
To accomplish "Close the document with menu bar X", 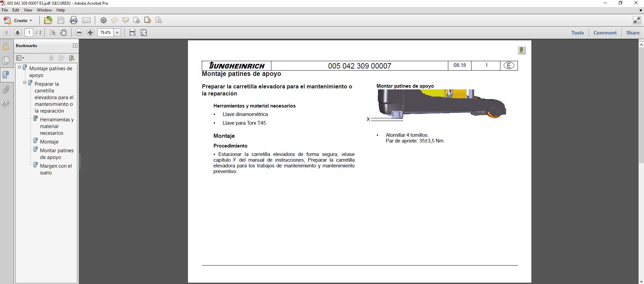I will pyautogui.click(x=641, y=10).
